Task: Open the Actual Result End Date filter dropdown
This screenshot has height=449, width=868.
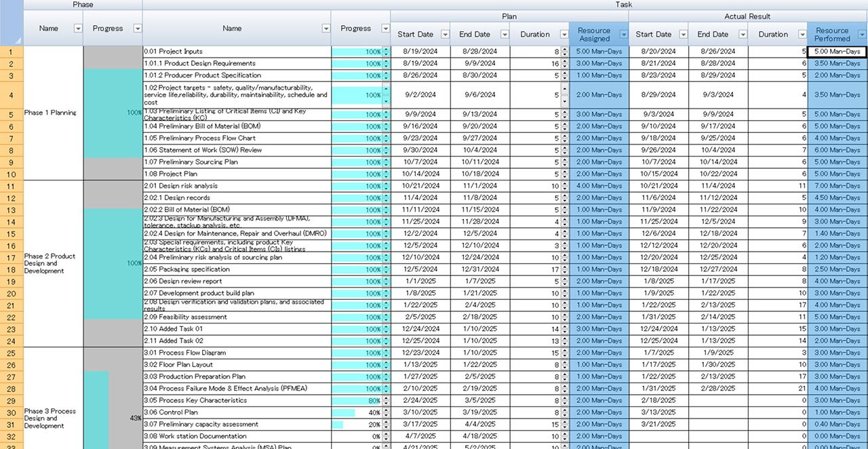Action: (743, 35)
